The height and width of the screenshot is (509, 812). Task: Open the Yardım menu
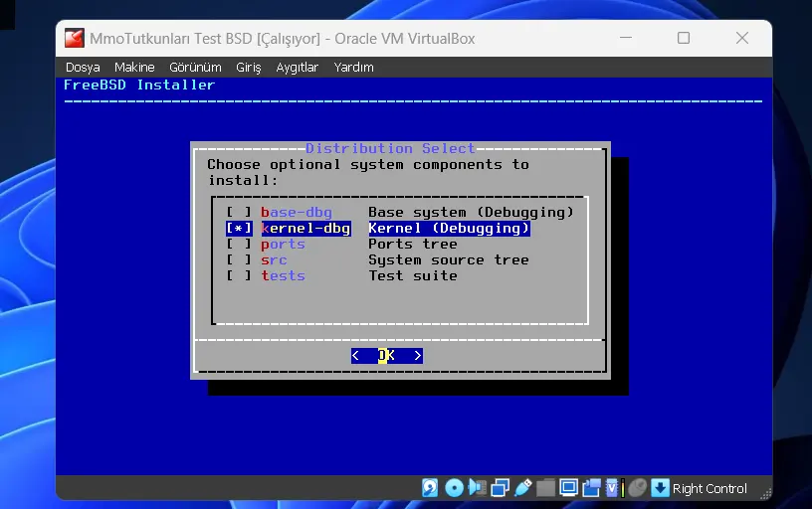(x=353, y=68)
